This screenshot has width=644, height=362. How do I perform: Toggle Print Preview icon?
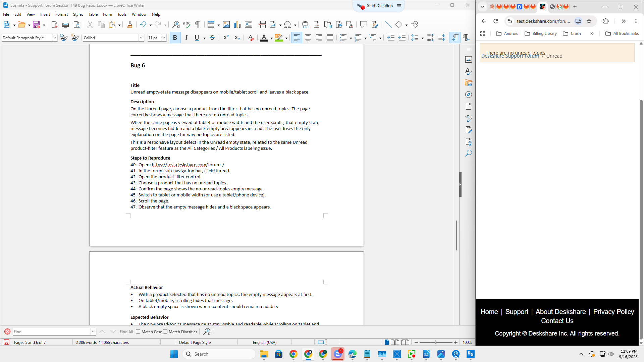tap(77, 24)
